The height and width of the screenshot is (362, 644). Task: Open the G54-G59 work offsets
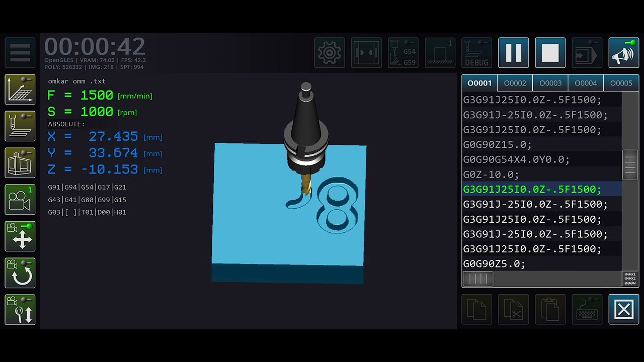[x=403, y=53]
